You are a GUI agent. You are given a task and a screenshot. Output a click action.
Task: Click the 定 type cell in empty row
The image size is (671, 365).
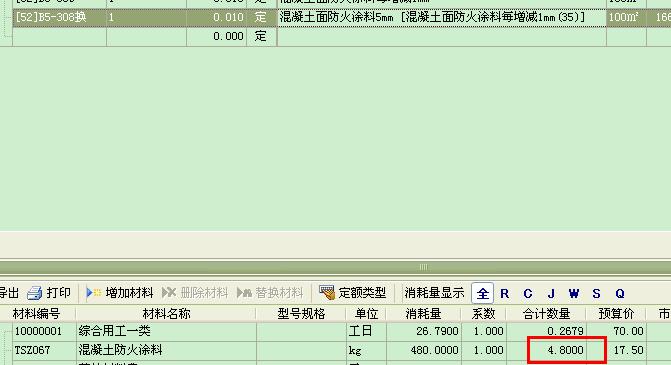261,36
